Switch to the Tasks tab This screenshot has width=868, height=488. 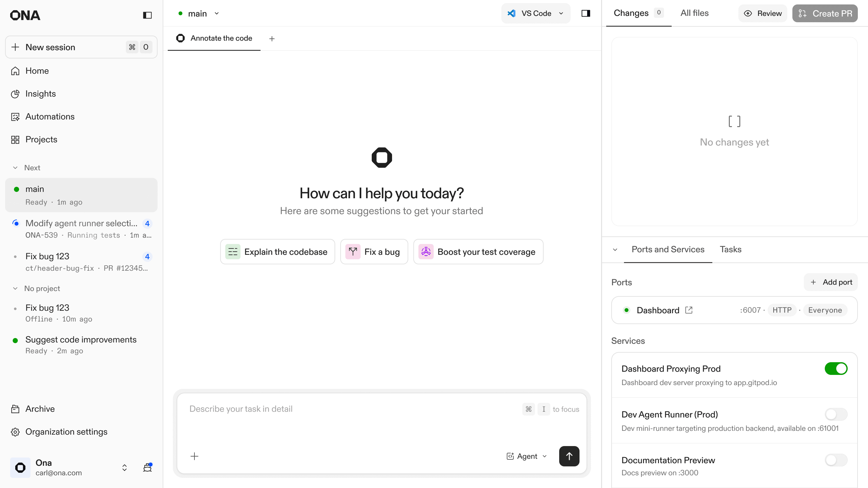click(x=730, y=249)
